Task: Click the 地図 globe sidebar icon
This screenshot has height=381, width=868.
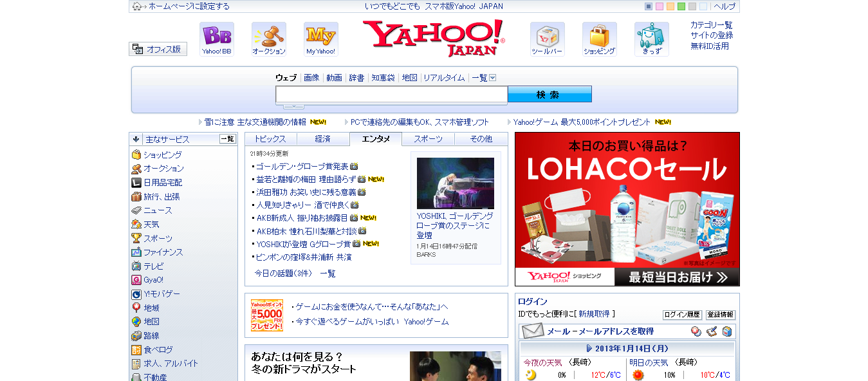Action: tap(136, 322)
